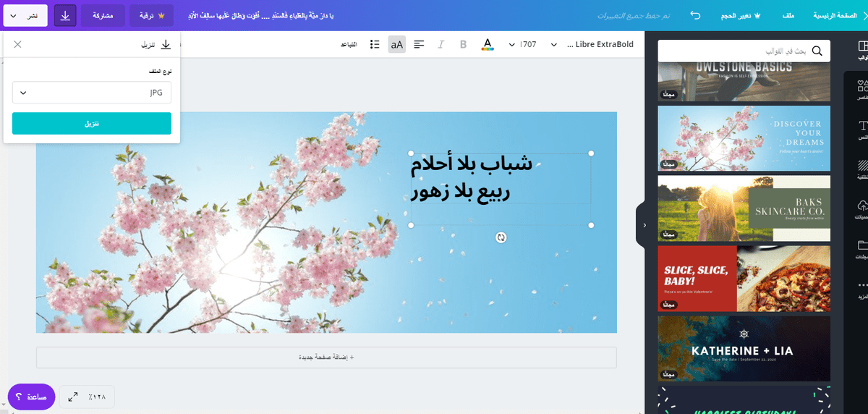
Task: Expand the JPG file type dropdown
Action: [x=92, y=93]
